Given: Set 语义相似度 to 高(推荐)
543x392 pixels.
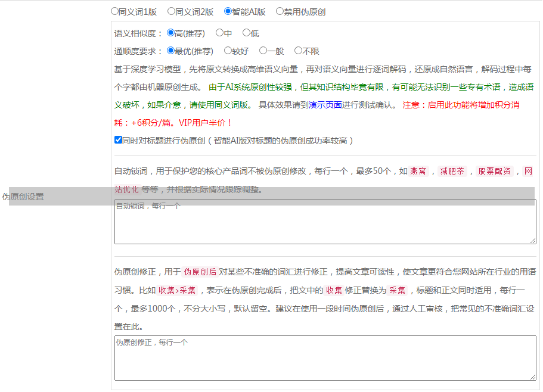Looking at the screenshot, I should coord(171,33).
